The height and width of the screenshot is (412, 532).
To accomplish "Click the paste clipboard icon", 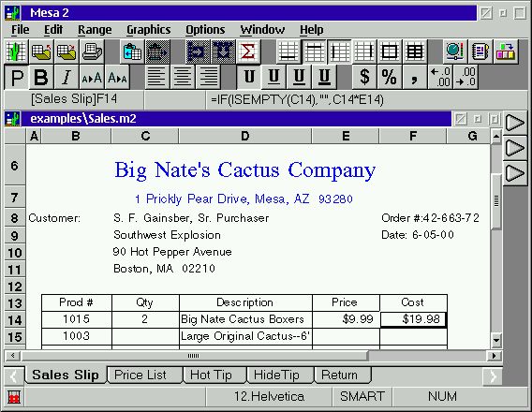I will point(132,51).
